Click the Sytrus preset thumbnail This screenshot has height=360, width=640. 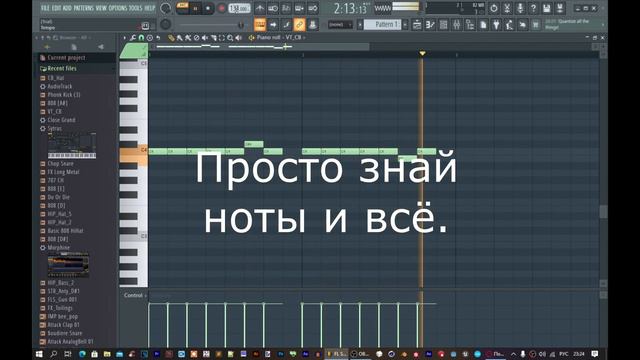pos(72,145)
